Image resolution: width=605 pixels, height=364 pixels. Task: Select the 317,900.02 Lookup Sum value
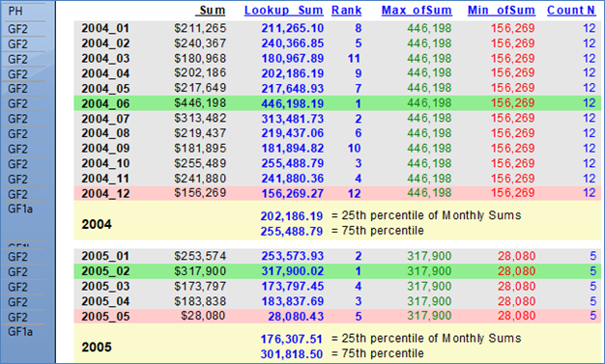(x=293, y=271)
